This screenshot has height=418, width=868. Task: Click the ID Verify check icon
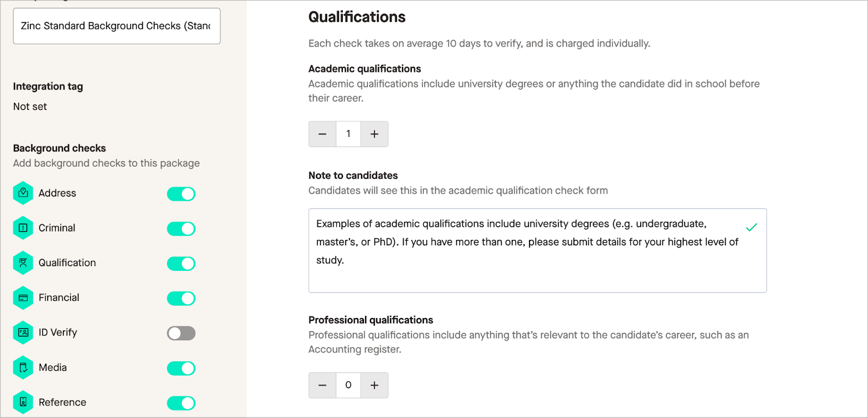pyautogui.click(x=23, y=332)
